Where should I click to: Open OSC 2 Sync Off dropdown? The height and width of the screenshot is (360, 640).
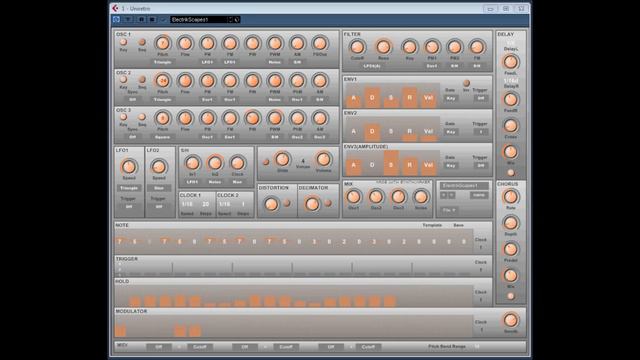coord(132,100)
